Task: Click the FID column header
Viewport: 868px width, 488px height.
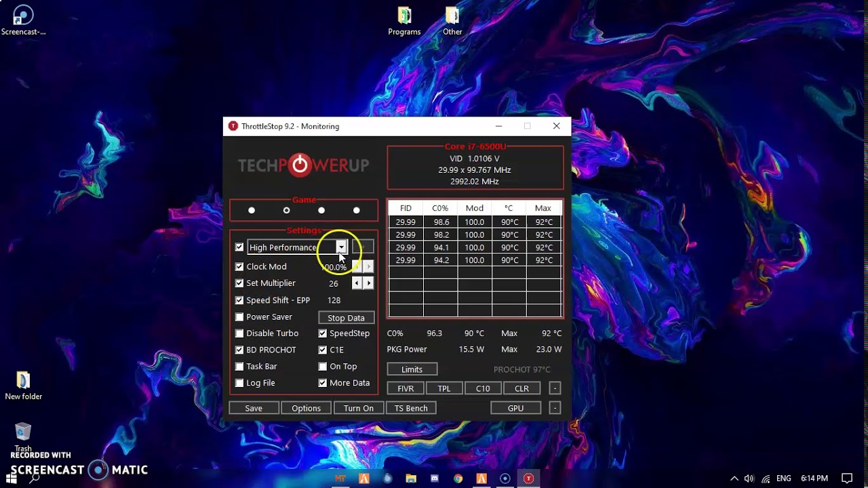Action: pyautogui.click(x=406, y=208)
